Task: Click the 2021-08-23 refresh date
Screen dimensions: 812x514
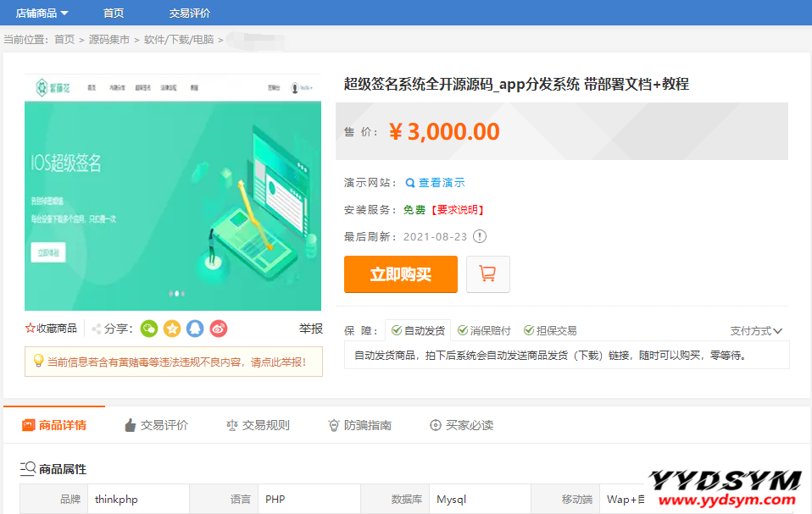Action: point(435,236)
